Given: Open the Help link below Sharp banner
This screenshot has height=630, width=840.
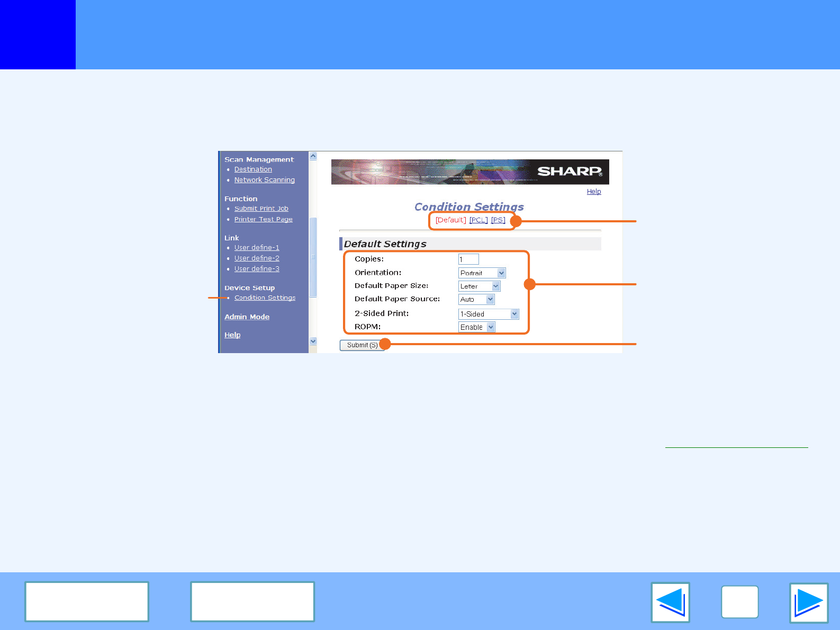Looking at the screenshot, I should (593, 192).
